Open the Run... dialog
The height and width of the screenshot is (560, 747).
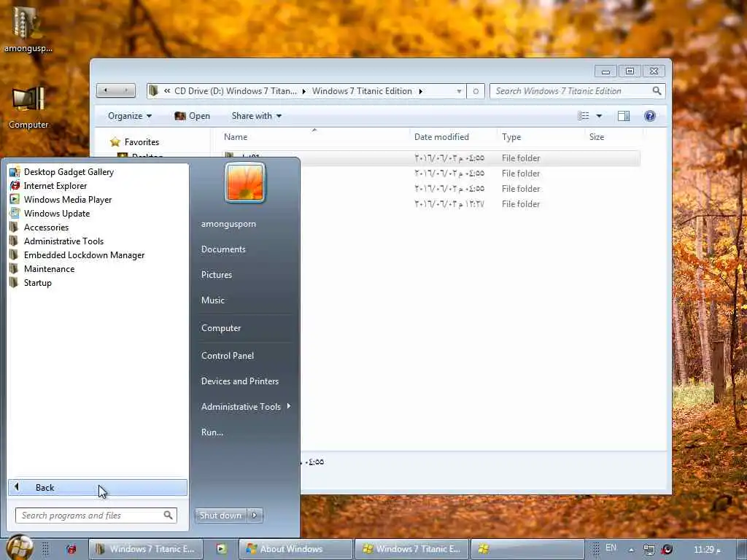(212, 432)
